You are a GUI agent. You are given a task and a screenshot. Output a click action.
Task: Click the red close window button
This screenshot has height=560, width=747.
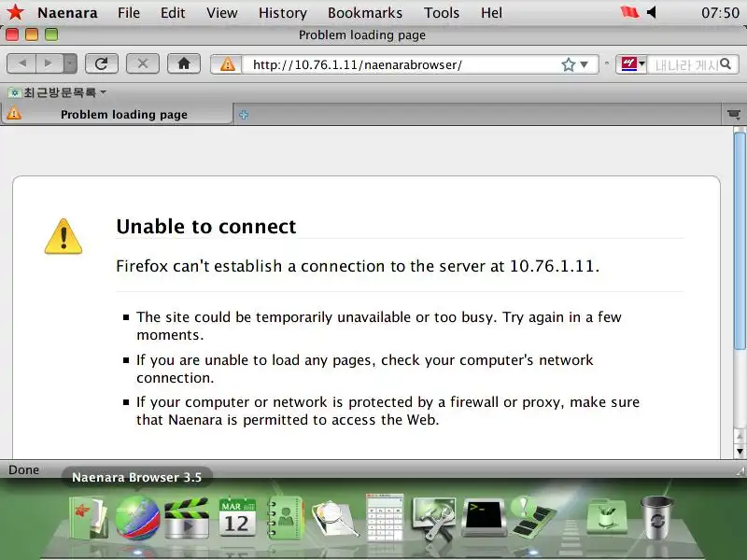(x=12, y=35)
